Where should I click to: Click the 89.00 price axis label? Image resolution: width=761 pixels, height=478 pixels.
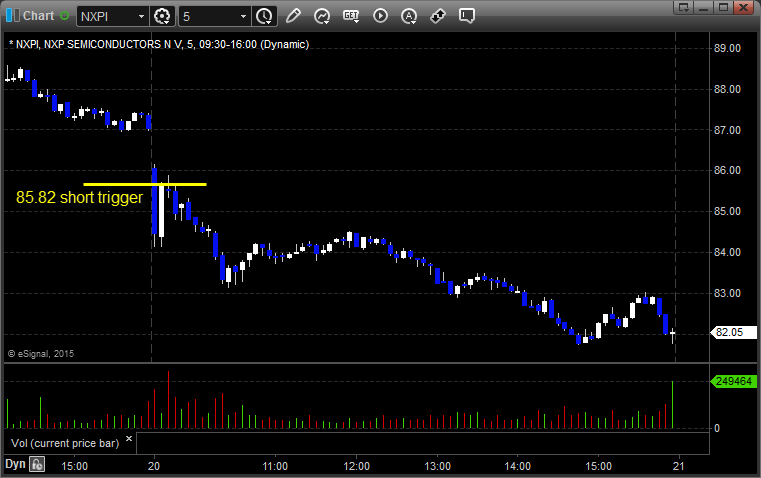[x=728, y=48]
